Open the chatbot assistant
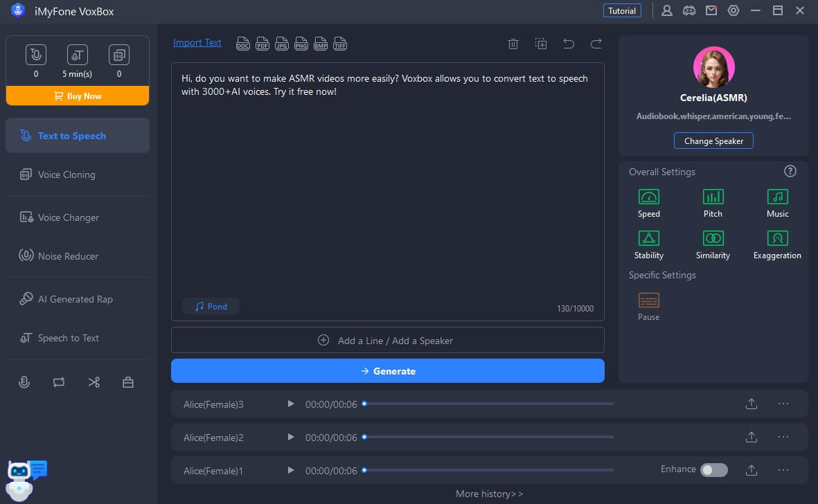Viewport: 818px width, 504px height. (25, 480)
